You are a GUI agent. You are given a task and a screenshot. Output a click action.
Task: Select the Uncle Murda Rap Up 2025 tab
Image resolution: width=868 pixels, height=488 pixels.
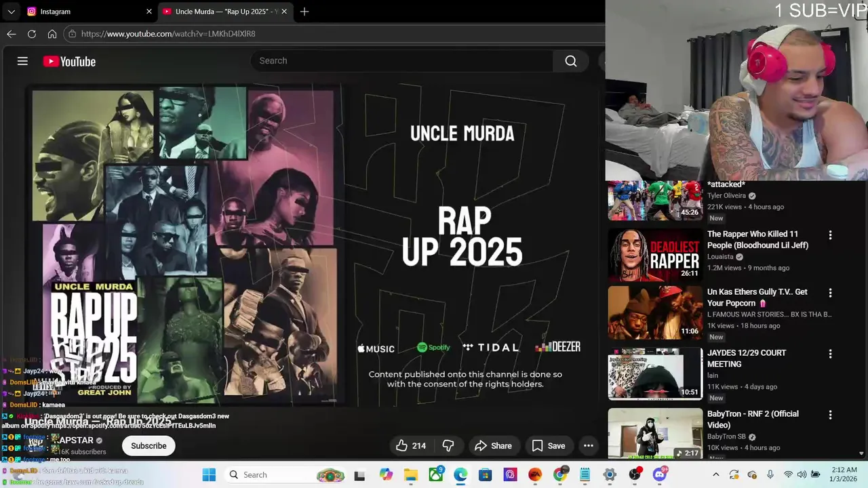(x=226, y=12)
